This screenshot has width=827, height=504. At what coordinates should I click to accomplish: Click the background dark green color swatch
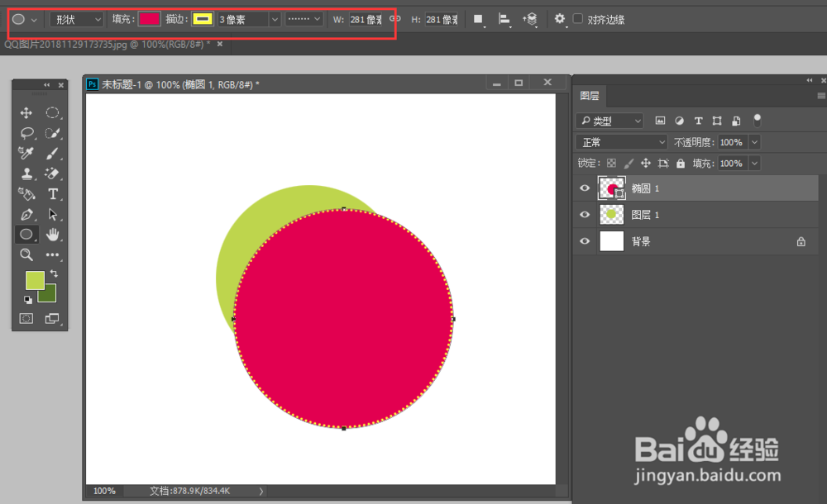[x=50, y=296]
